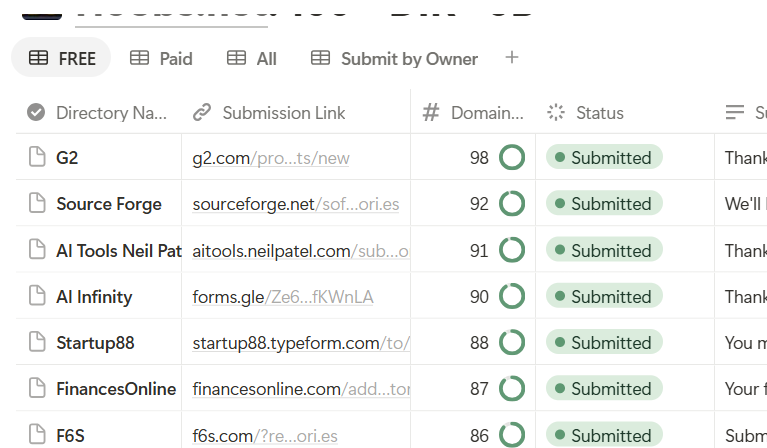The height and width of the screenshot is (448, 767).
Task: Click the Directory Name column checkmark icon
Action: [x=36, y=112]
